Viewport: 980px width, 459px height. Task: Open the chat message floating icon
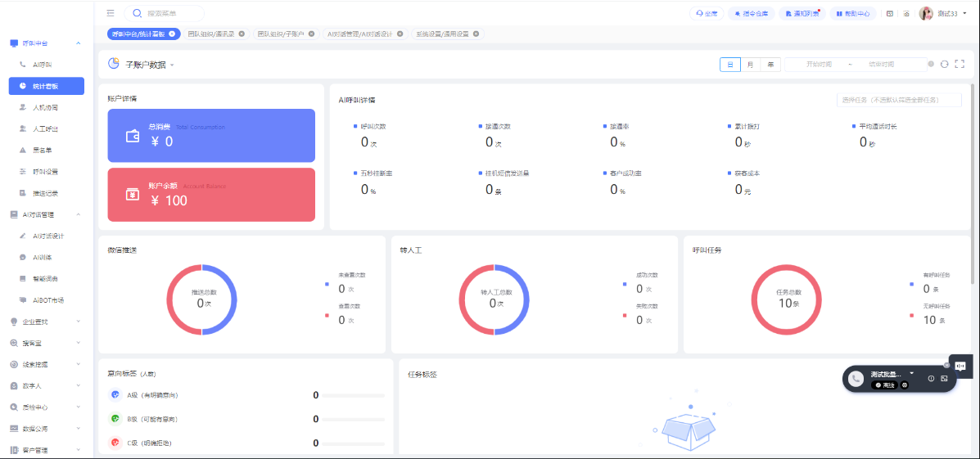tap(960, 366)
